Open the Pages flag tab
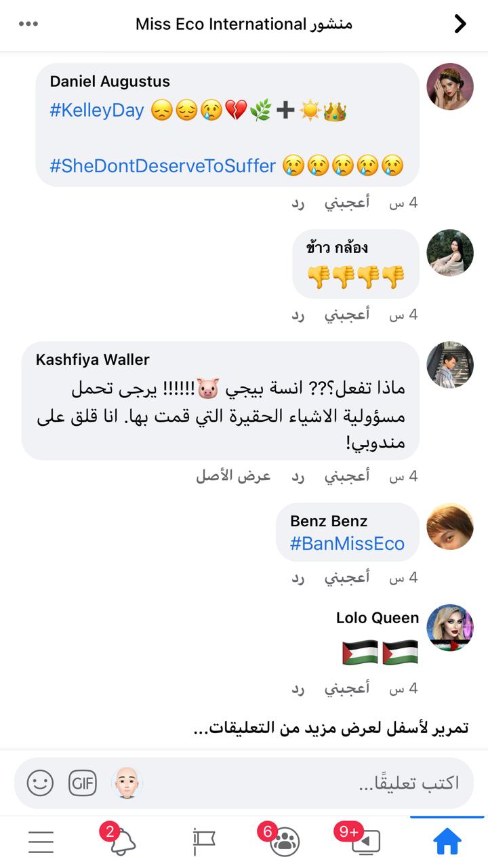This screenshot has height=868, width=488. pyautogui.click(x=203, y=842)
